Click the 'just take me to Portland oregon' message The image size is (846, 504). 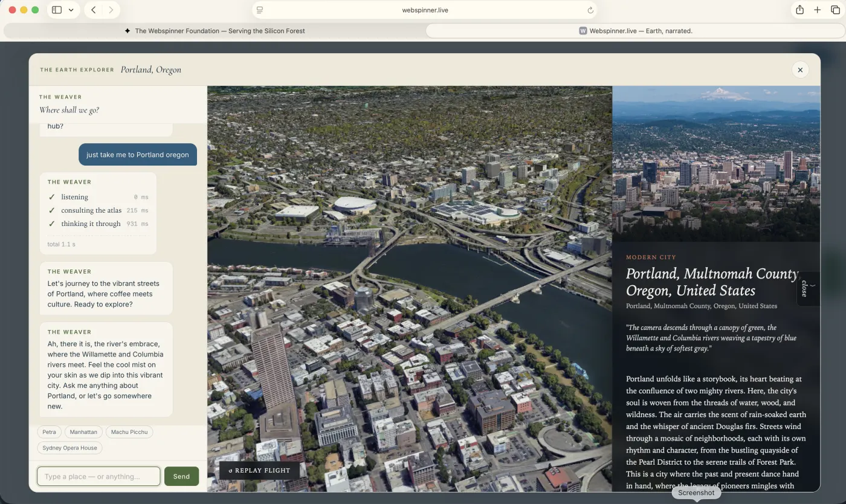(x=138, y=155)
